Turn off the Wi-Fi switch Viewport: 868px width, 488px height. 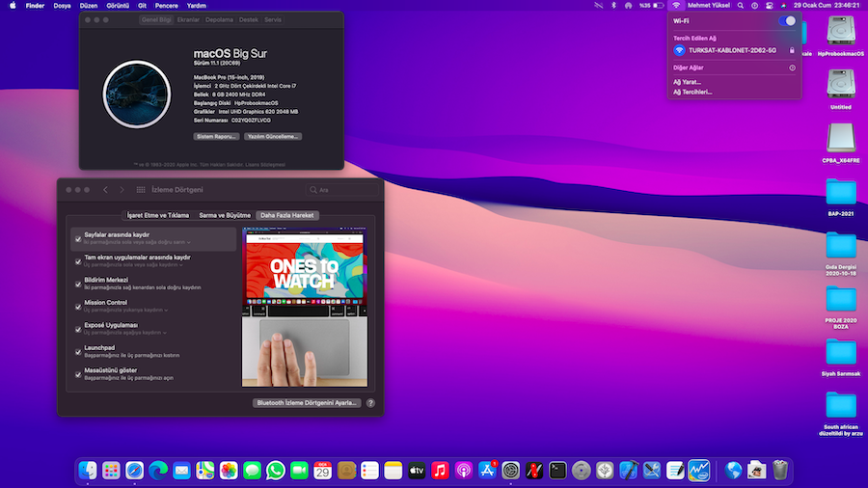(789, 20)
